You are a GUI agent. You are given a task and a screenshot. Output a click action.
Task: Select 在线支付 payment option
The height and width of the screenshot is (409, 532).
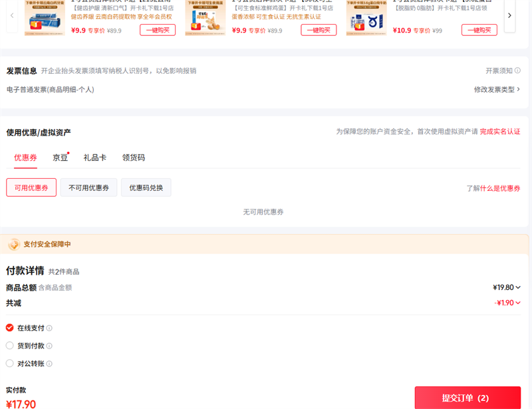[x=10, y=328]
